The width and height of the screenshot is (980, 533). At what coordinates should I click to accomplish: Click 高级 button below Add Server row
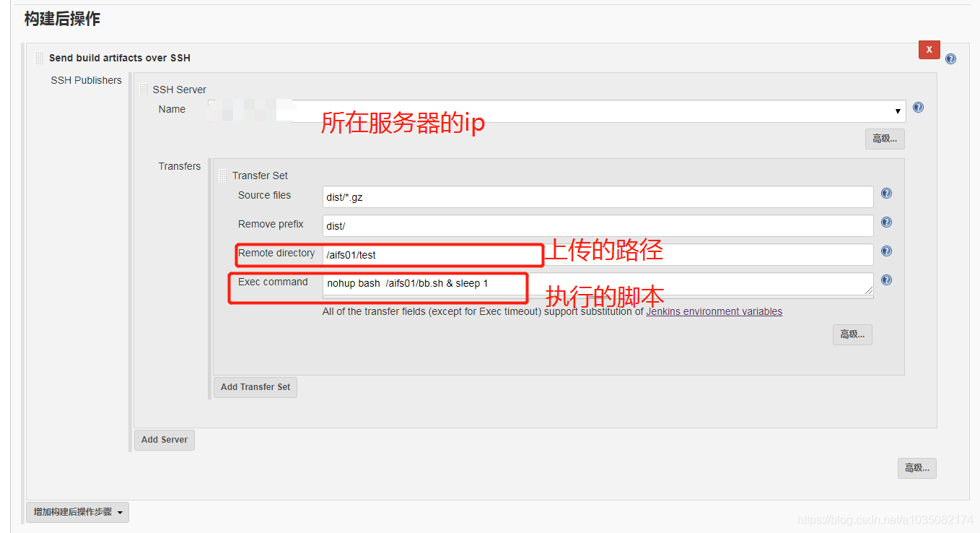pyautogui.click(x=917, y=468)
